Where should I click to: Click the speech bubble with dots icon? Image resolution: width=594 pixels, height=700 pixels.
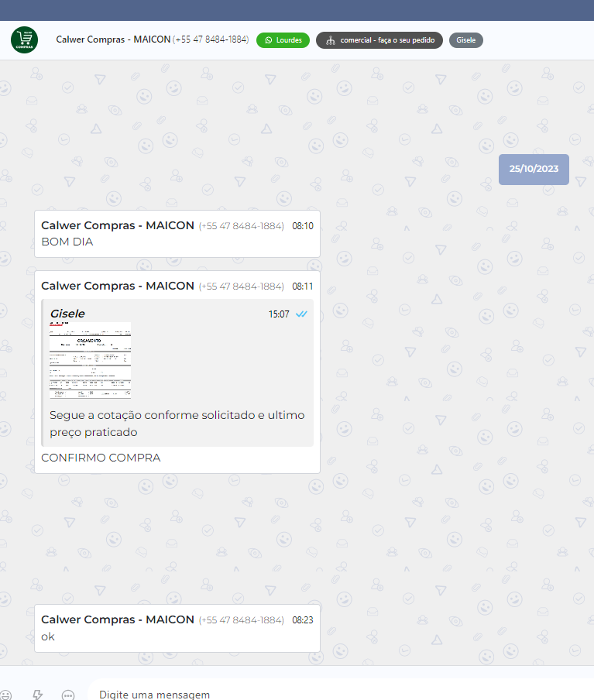coord(68,695)
